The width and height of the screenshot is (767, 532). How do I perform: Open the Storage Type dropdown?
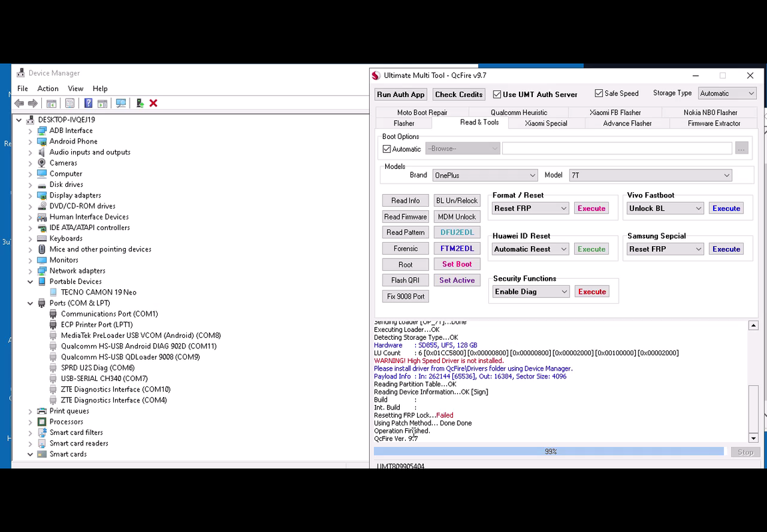727,93
